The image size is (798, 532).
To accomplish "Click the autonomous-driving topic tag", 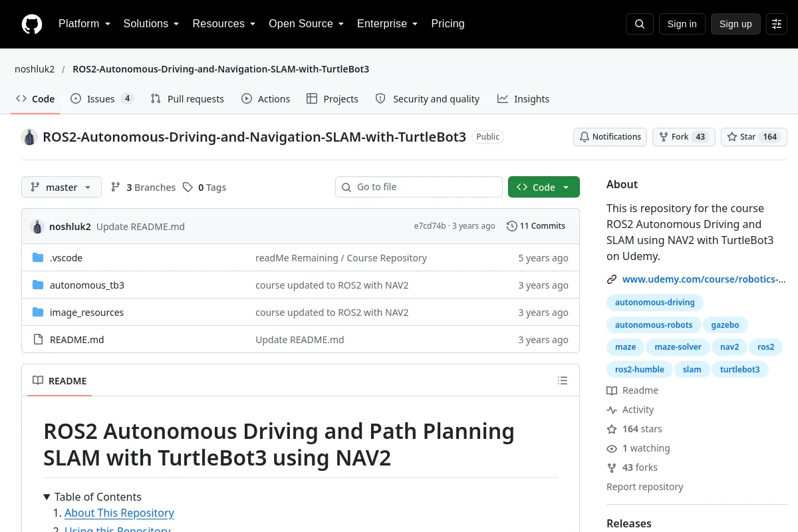I will (655, 303).
